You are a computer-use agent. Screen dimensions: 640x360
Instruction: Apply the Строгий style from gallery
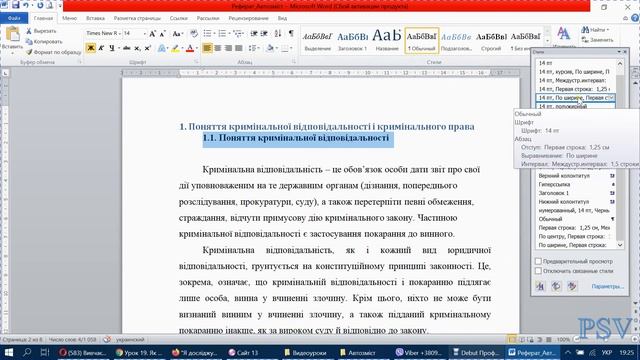coord(491,40)
